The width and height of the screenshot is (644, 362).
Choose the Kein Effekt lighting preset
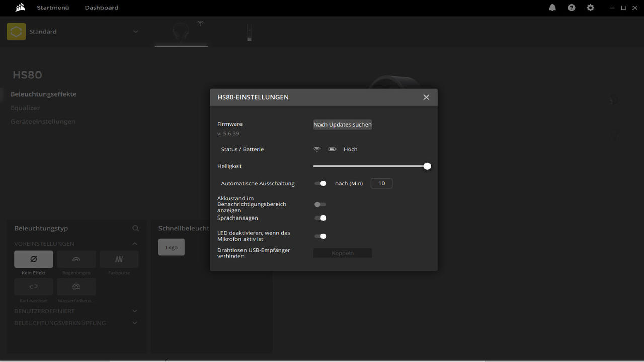(34, 259)
